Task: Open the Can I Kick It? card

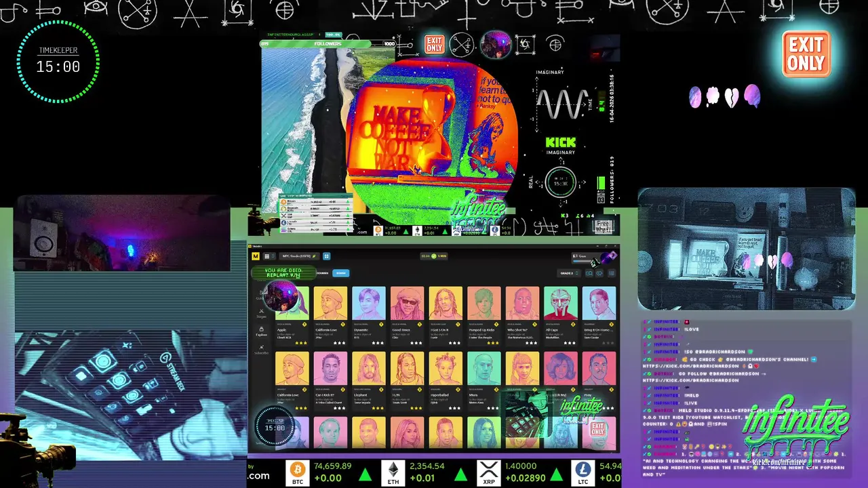Action: pyautogui.click(x=330, y=381)
